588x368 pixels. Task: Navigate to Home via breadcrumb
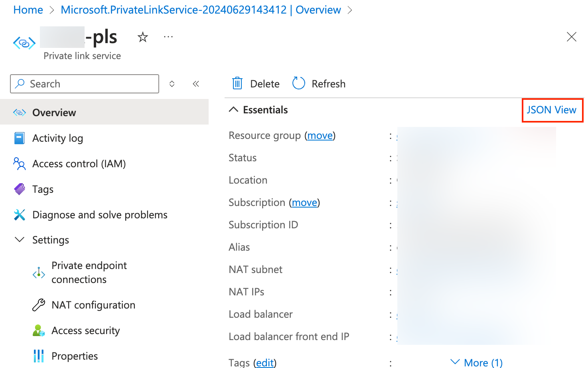[x=28, y=10]
